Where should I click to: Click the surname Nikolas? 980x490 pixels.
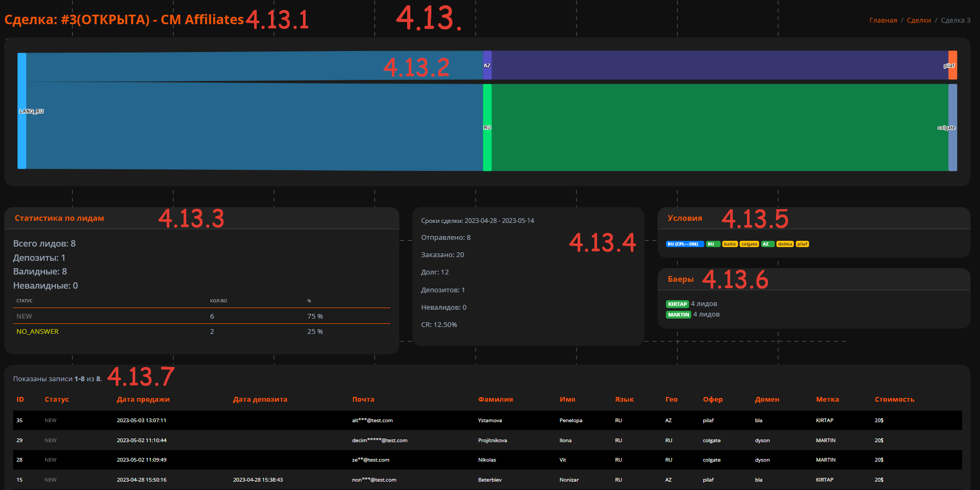pyautogui.click(x=487, y=460)
